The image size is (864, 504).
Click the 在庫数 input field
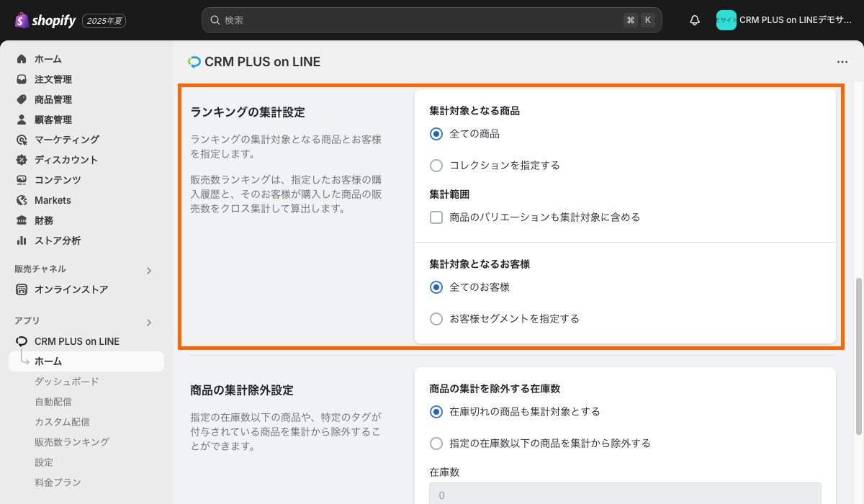coord(625,495)
